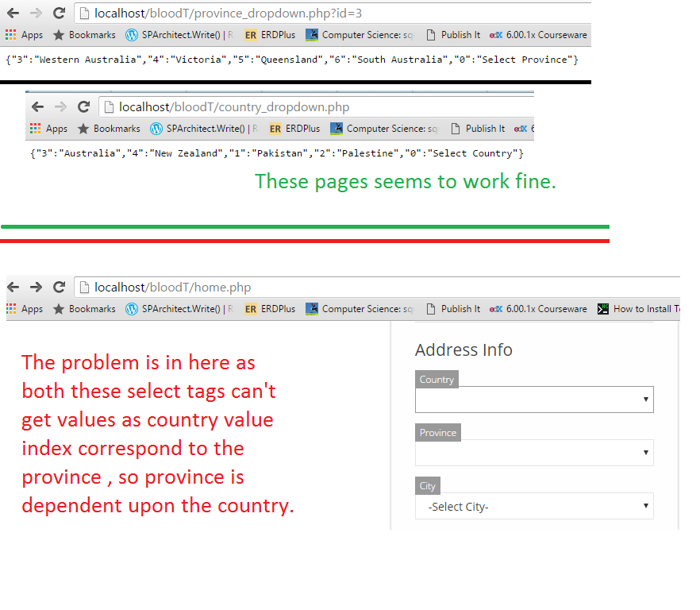
Task: Click forward arrow in province_dropdown.php browser
Action: tap(37, 13)
